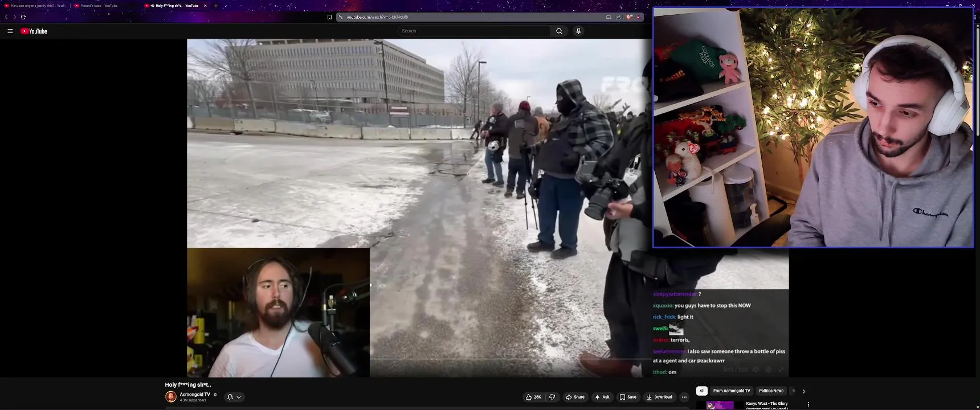Click the video title 'Holy f***ing sh*t..'
The width and height of the screenshot is (980, 410).
click(188, 385)
